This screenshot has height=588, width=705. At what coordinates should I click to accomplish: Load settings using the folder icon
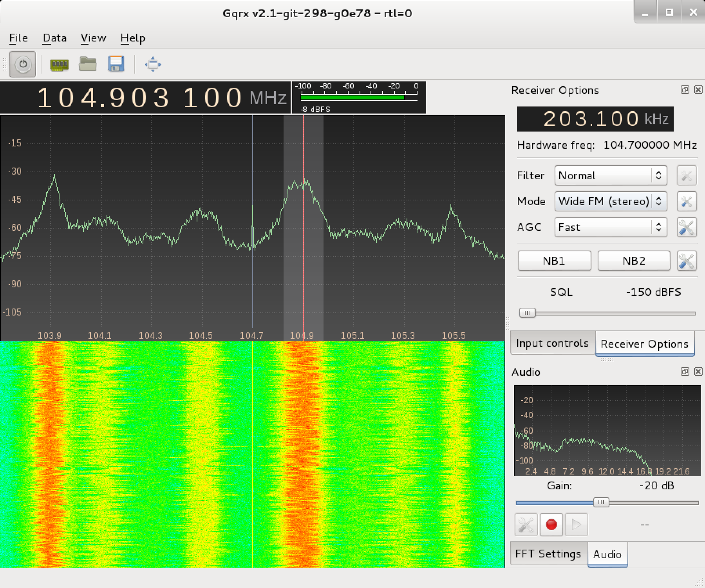tap(88, 65)
